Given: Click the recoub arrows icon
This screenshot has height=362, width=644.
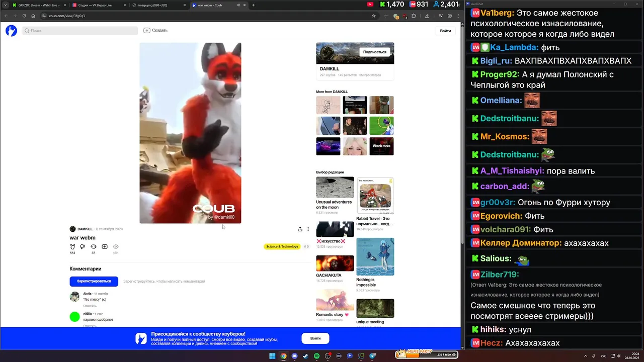Looking at the screenshot, I should pyautogui.click(x=94, y=246).
